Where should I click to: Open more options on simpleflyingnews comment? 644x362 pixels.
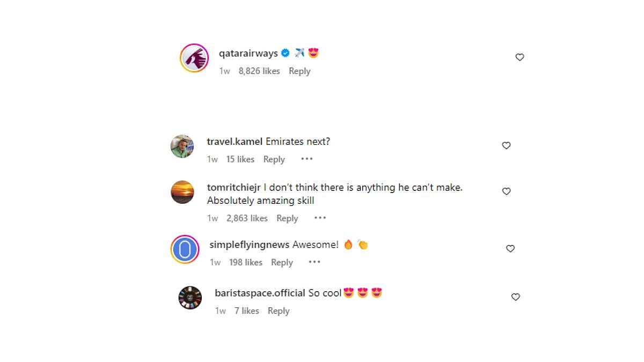[x=314, y=262]
